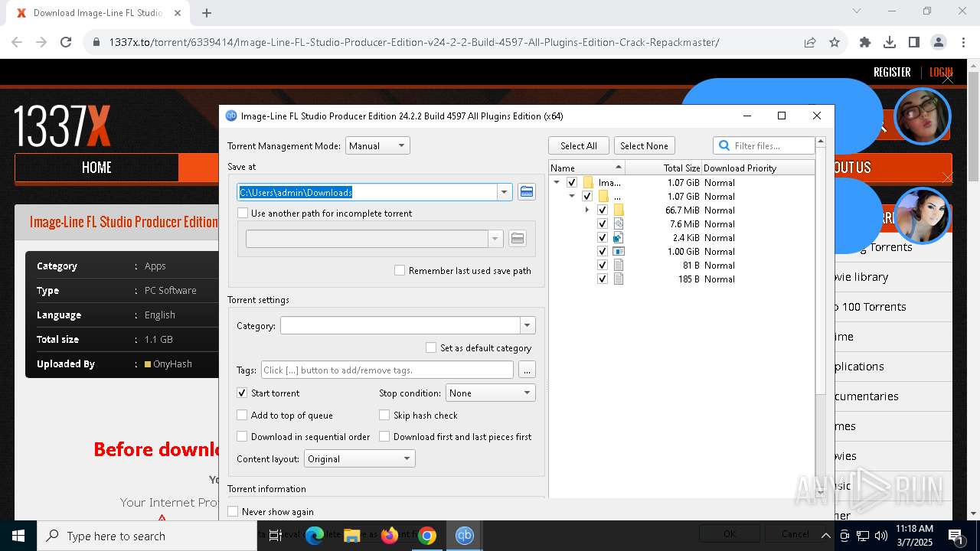Uncheck the 'Start torrent' checkbox

pos(242,393)
